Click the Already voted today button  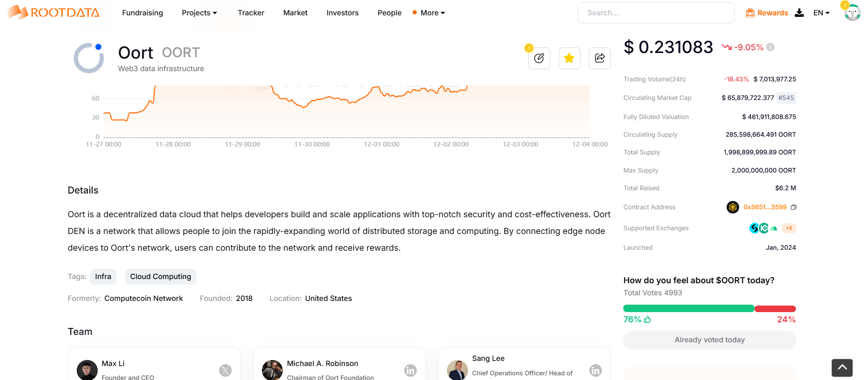coord(709,340)
